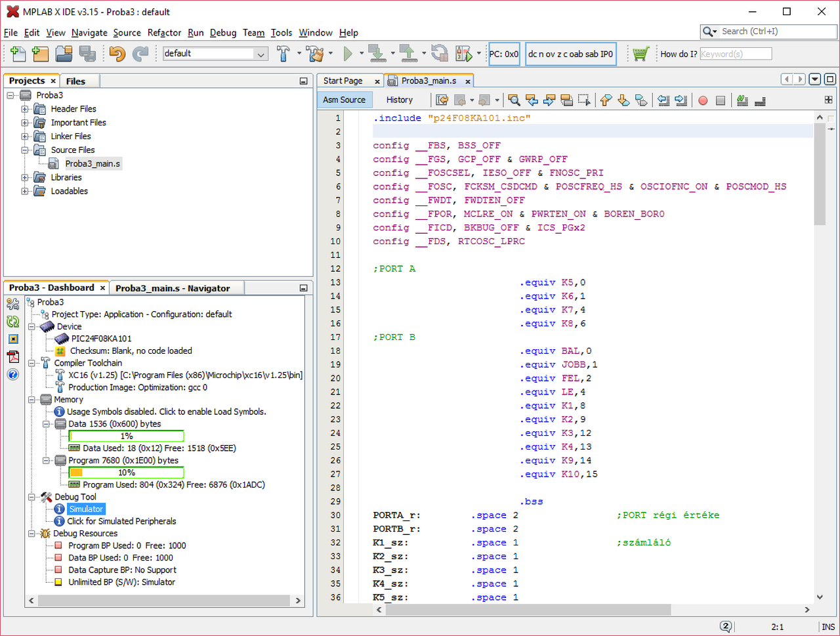Click the New Project toolbar icon
840x636 pixels.
(40, 54)
